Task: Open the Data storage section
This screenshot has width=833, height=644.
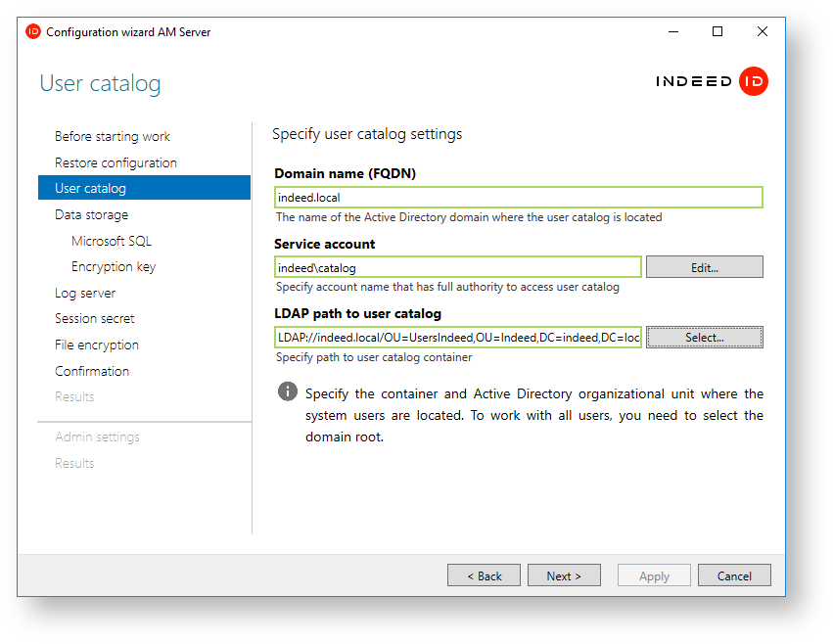Action: point(91,214)
